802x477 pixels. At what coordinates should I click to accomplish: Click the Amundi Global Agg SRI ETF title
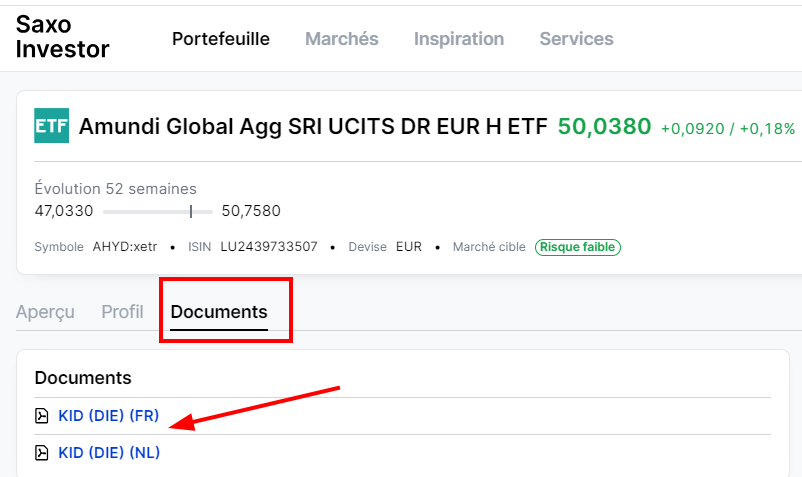click(313, 127)
